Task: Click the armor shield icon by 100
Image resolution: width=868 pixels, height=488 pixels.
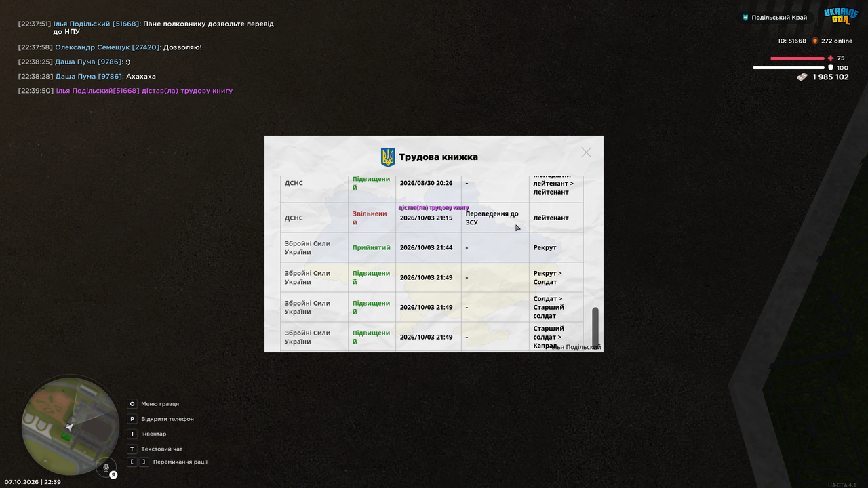Action: tap(831, 68)
